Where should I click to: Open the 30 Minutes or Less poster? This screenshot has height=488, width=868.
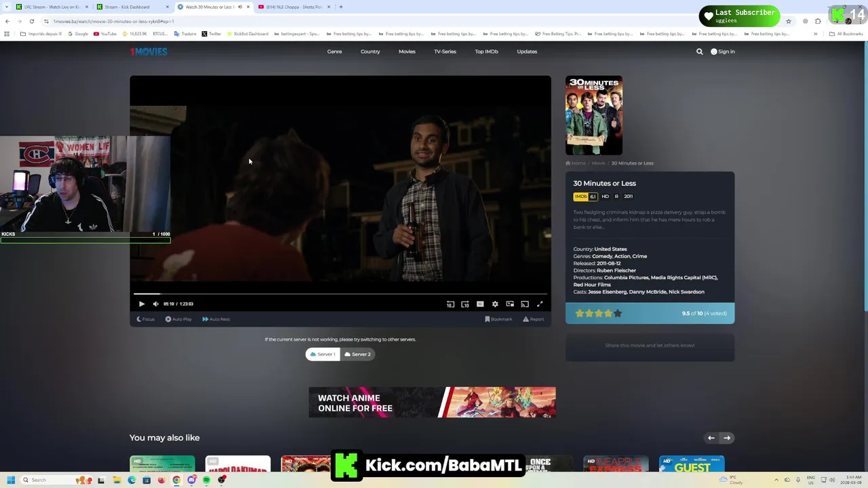[594, 115]
